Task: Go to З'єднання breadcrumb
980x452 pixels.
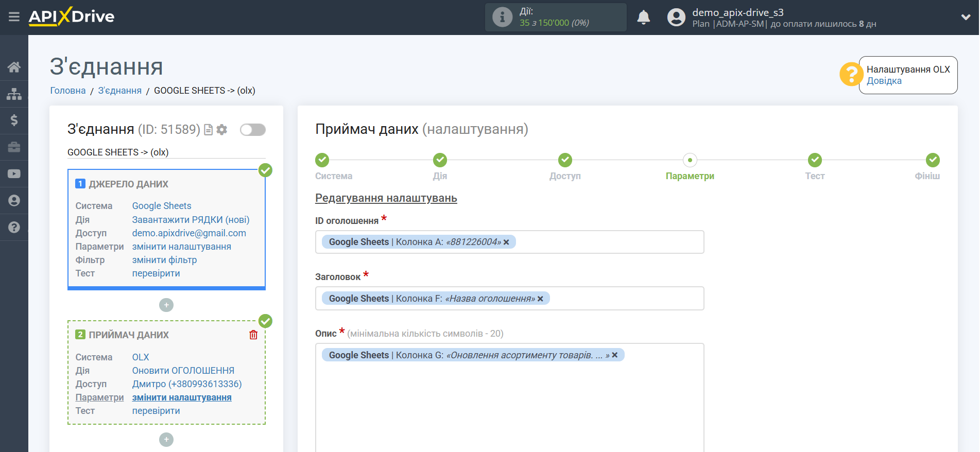Action: [x=120, y=91]
